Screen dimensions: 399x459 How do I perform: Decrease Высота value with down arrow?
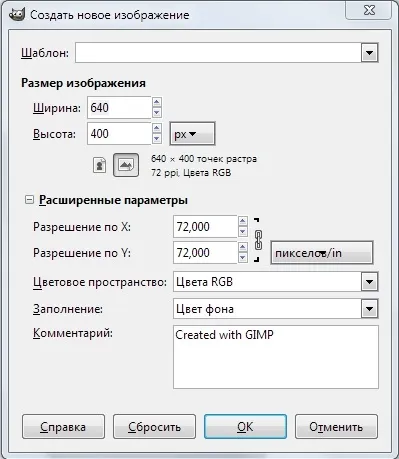157,139
